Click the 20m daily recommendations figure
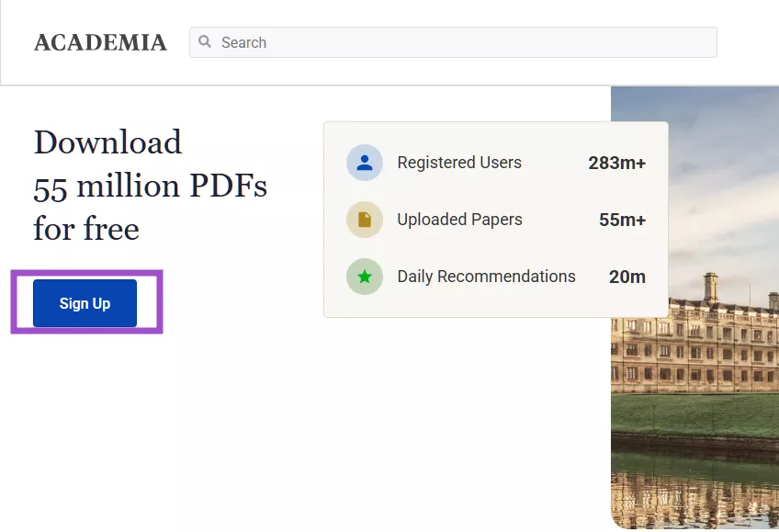The height and width of the screenshot is (532, 779). (627, 277)
